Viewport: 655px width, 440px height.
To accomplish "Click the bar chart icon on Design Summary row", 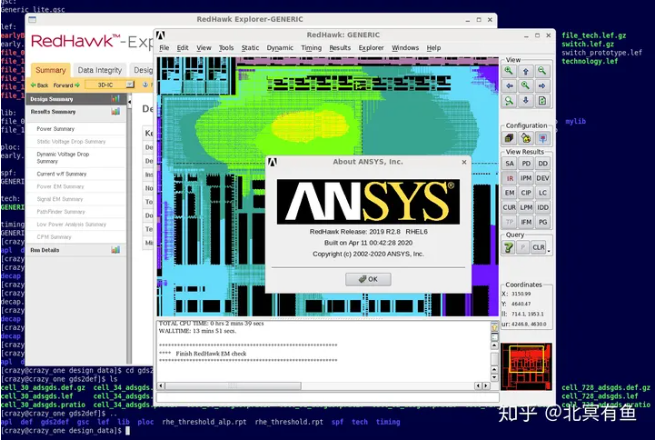I will 115,99.
